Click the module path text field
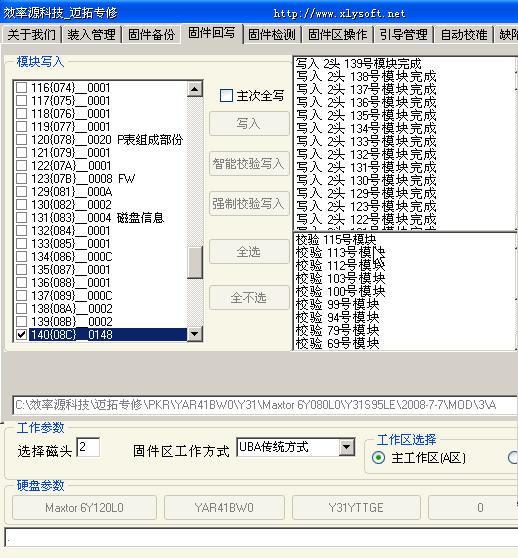 [x=265, y=405]
